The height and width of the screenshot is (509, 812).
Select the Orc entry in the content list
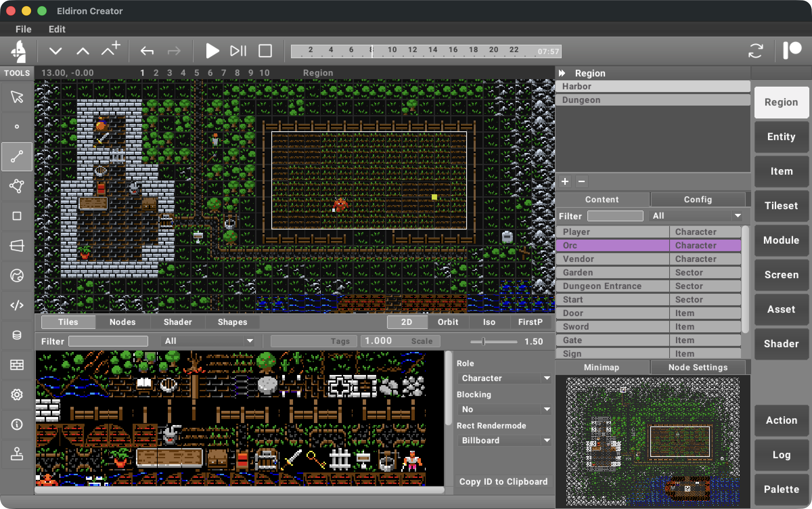click(612, 245)
